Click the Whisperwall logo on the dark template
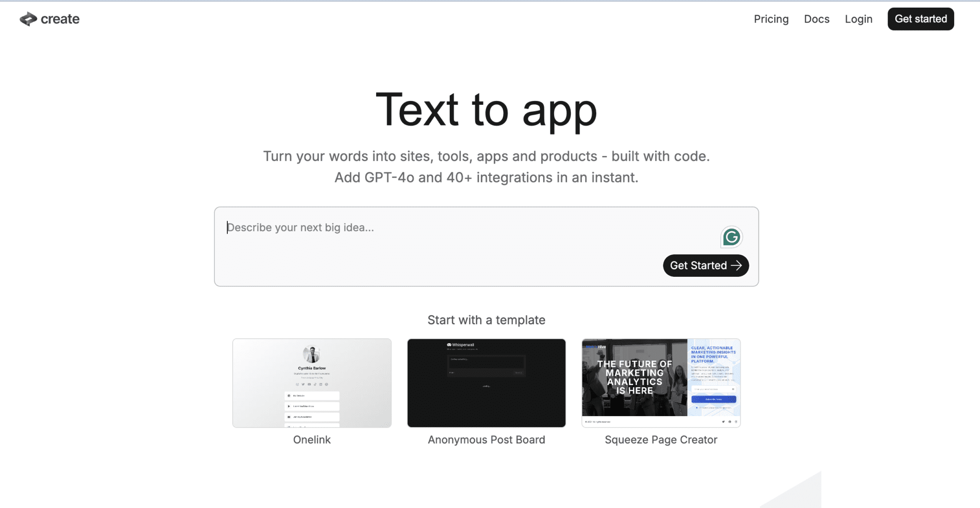This screenshot has height=508, width=980. point(459,344)
